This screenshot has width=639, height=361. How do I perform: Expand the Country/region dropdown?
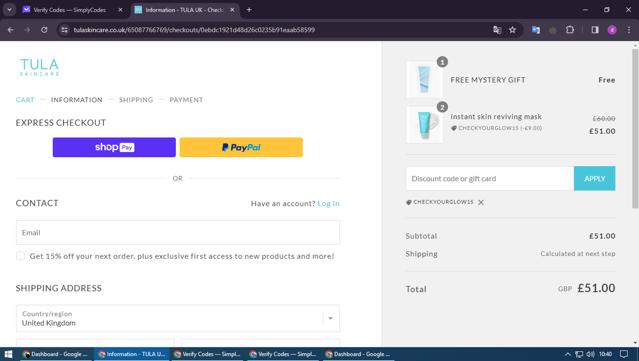tap(178, 318)
